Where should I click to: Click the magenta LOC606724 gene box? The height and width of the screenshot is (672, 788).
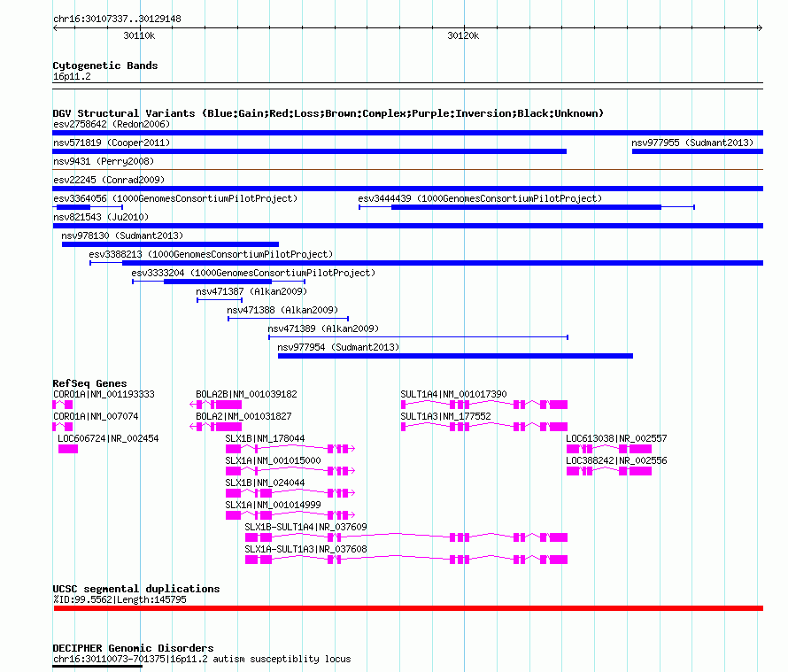click(68, 449)
